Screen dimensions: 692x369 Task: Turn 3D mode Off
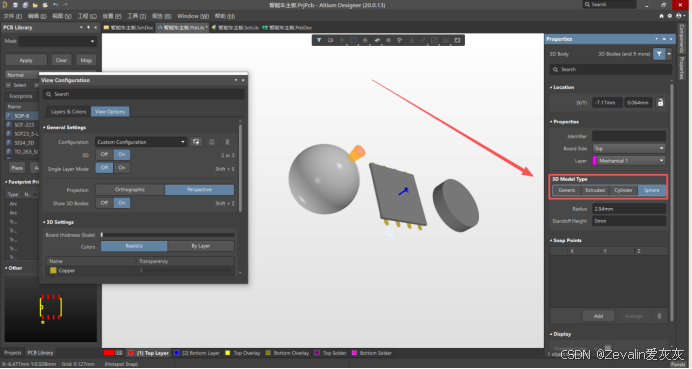104,154
